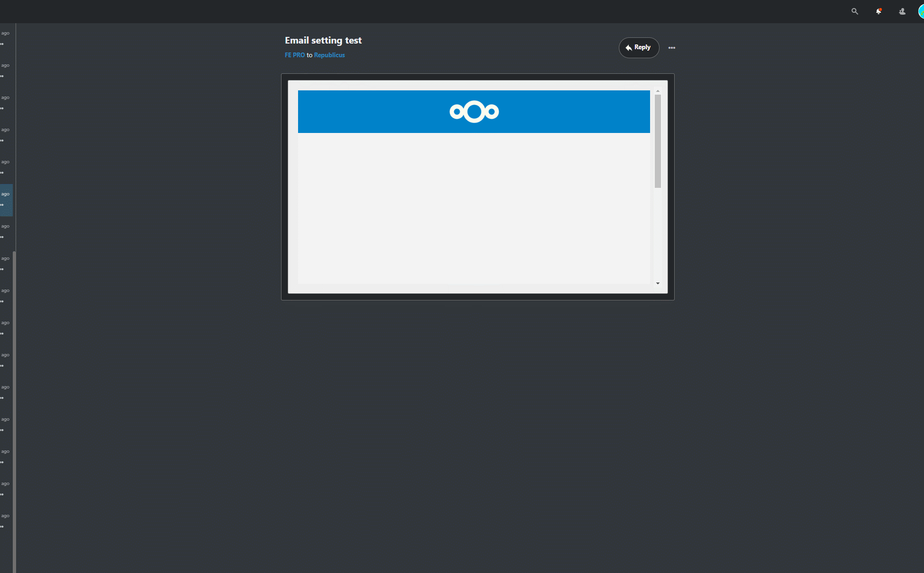Click the subject title Email setting test

click(323, 40)
